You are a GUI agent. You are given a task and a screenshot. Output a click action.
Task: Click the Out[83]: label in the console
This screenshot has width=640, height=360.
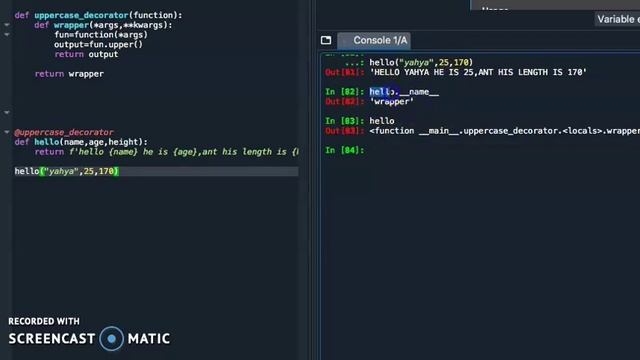344,131
